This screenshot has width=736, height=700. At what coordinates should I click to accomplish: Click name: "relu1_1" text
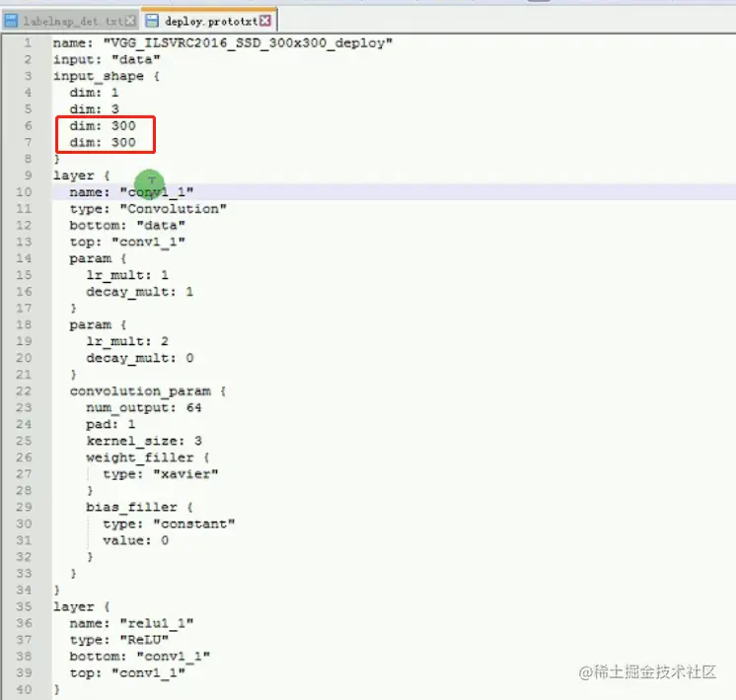coord(131,623)
